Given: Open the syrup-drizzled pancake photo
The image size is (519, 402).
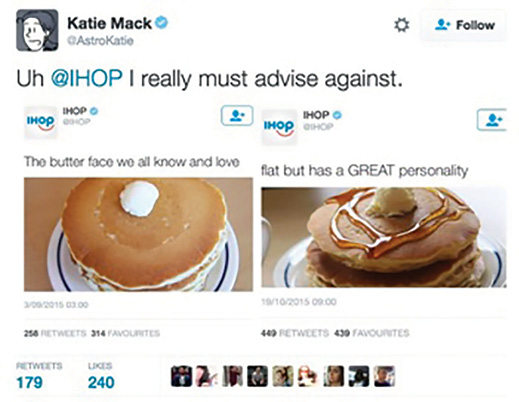Looking at the screenshot, I should click(x=384, y=237).
